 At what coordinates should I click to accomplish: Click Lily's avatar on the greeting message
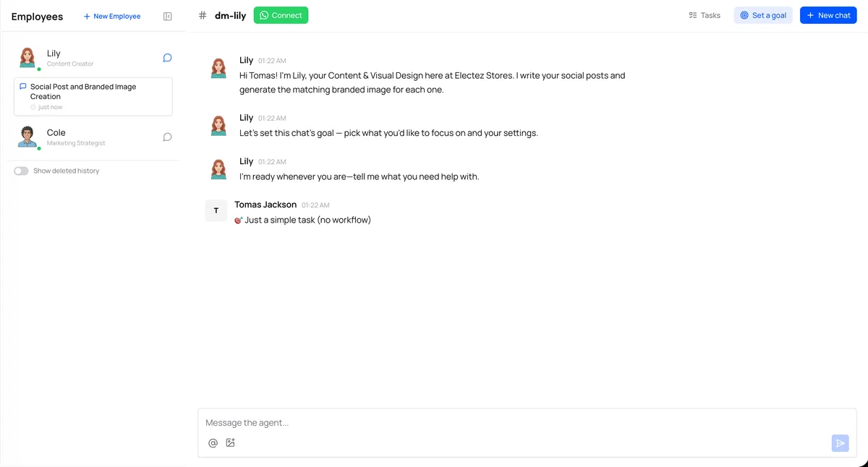tap(218, 68)
